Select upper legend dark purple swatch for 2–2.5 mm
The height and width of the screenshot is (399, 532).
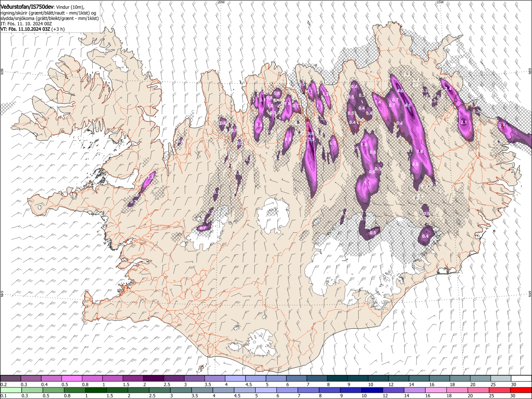(x=154, y=378)
